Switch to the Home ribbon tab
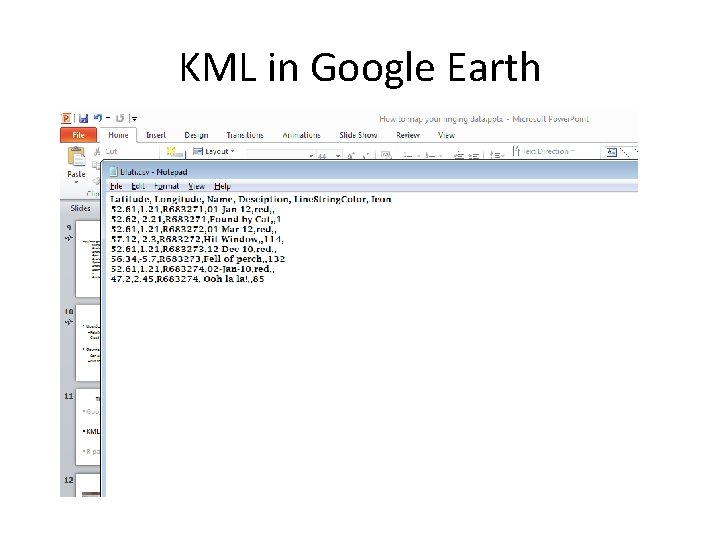Screen dimensions: 720x540 [x=118, y=135]
